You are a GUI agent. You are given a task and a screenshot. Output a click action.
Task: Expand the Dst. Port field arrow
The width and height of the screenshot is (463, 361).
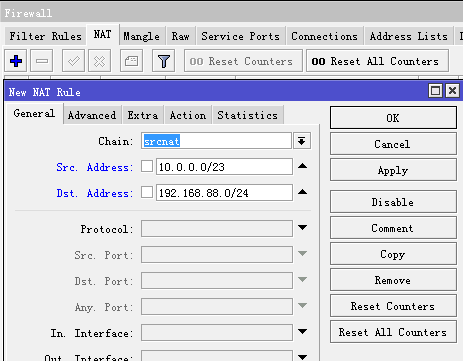tap(302, 280)
